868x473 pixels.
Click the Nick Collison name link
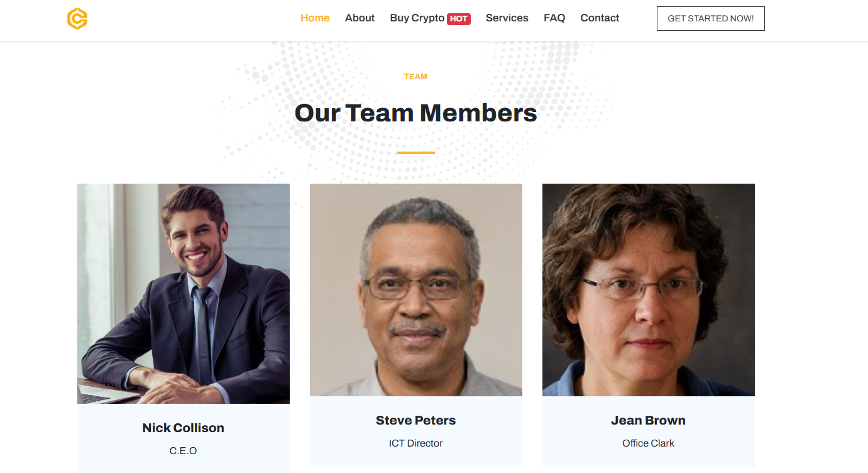click(x=184, y=428)
